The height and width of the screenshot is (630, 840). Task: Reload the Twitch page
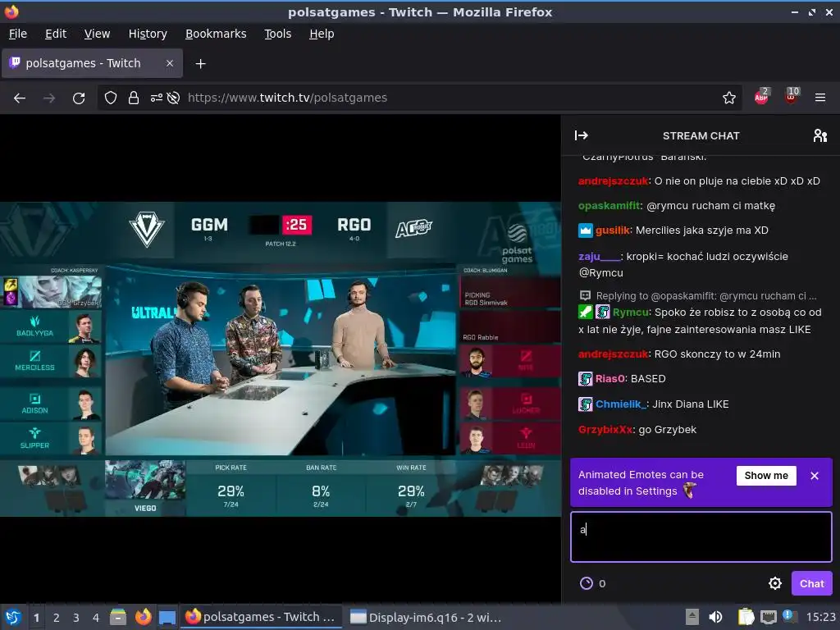point(79,98)
